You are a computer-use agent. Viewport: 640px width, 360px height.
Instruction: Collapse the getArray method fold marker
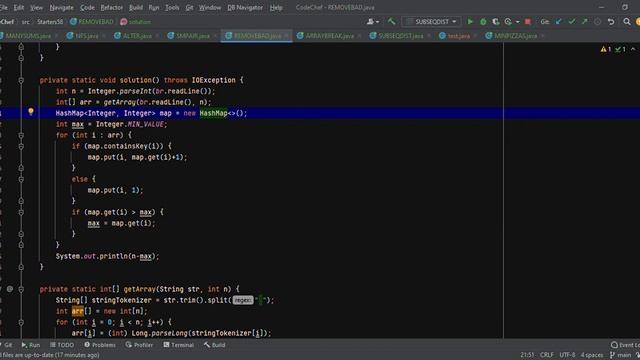pyautogui.click(x=21, y=289)
